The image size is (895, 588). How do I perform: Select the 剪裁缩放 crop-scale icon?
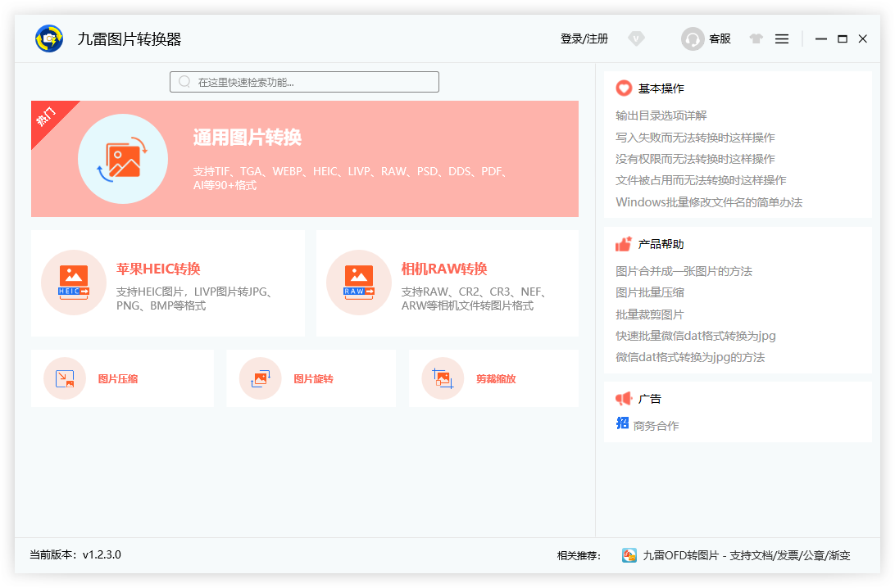coord(443,378)
